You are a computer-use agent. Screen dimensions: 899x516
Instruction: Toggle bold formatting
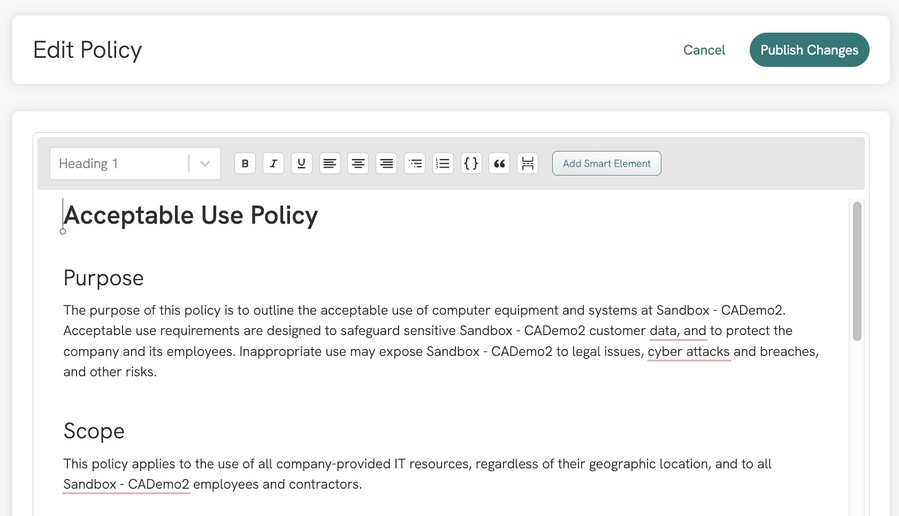tap(245, 163)
